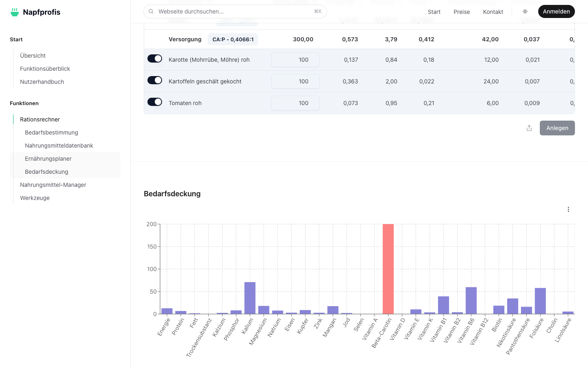Open Übersicht in the sidebar
This screenshot has height=368, width=588.
33,56
